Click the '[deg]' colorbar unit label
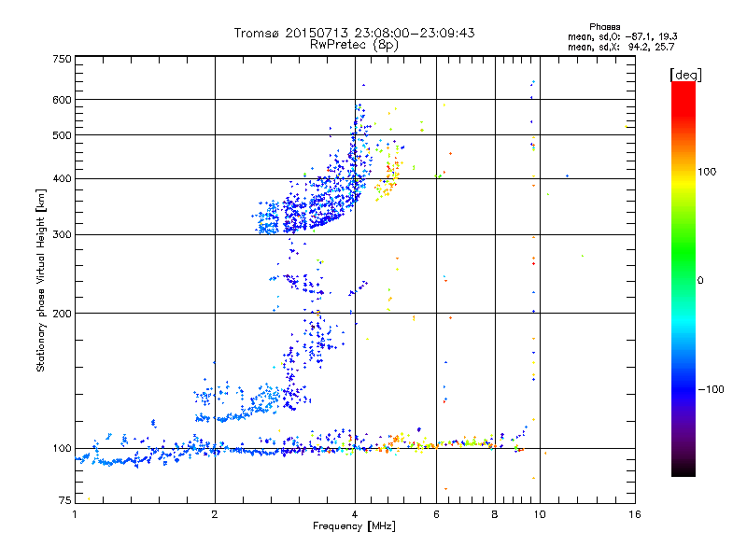The width and height of the screenshot is (747, 560). (x=685, y=75)
